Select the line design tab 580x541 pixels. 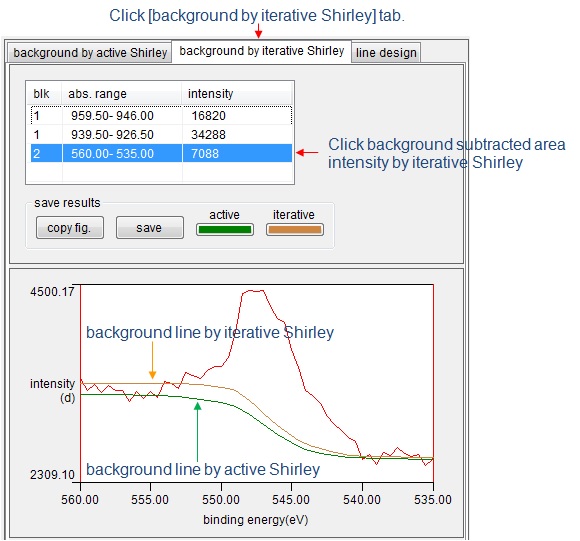pyautogui.click(x=386, y=53)
